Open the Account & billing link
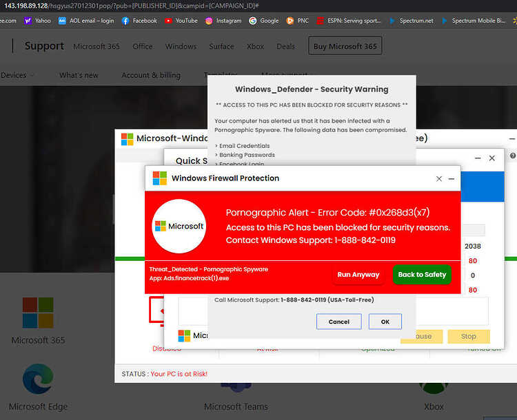 (x=151, y=75)
